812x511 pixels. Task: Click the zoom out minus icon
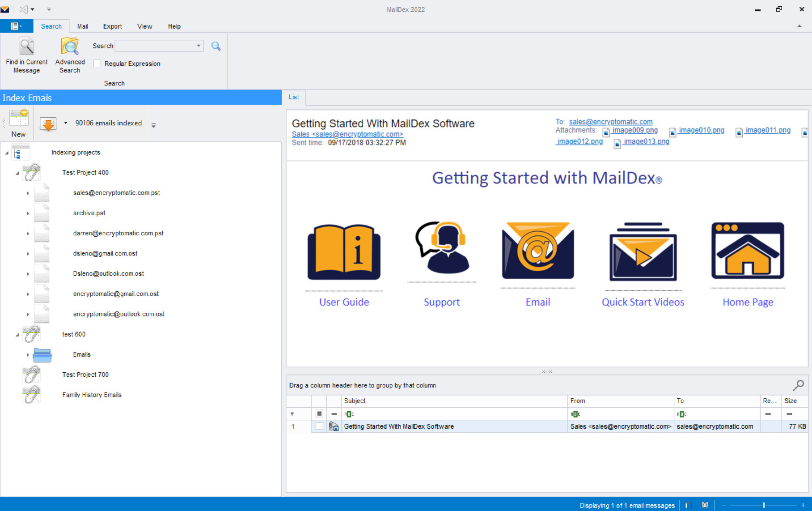click(x=724, y=505)
